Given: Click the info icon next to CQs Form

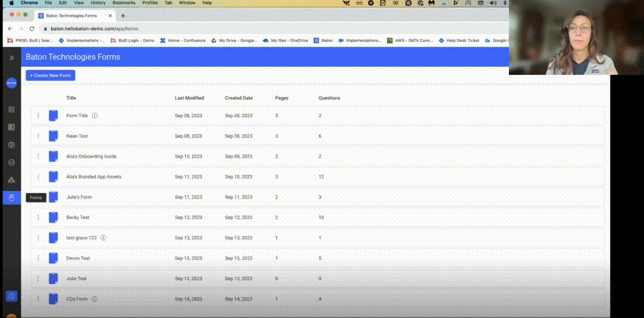Looking at the screenshot, I should (x=94, y=299).
